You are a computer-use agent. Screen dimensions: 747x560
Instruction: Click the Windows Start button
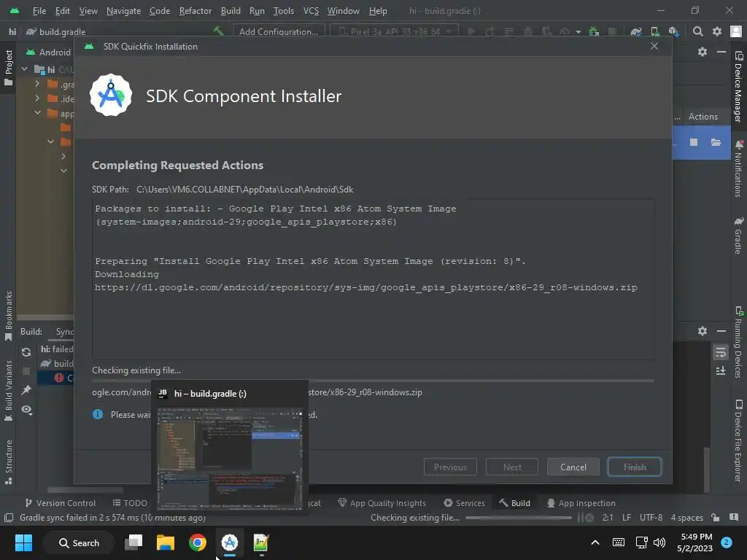(23, 542)
